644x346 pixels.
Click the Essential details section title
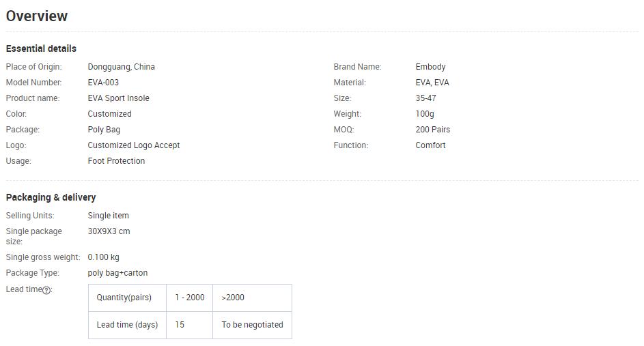click(41, 48)
